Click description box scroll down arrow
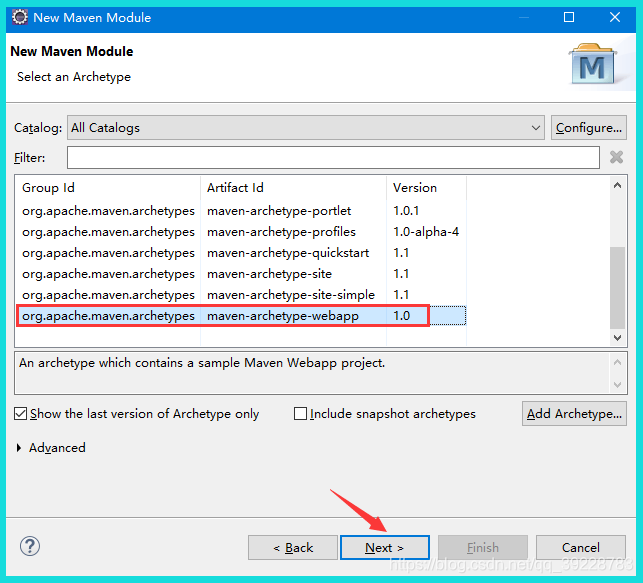The image size is (643, 583). (x=617, y=385)
